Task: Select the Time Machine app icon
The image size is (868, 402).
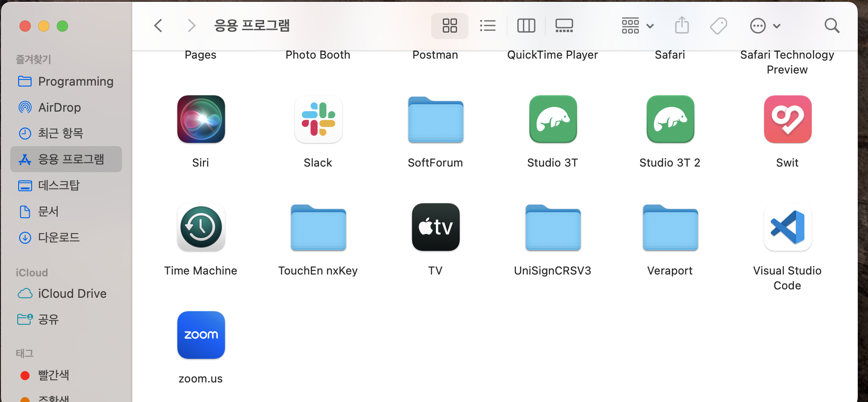Action: click(x=201, y=227)
